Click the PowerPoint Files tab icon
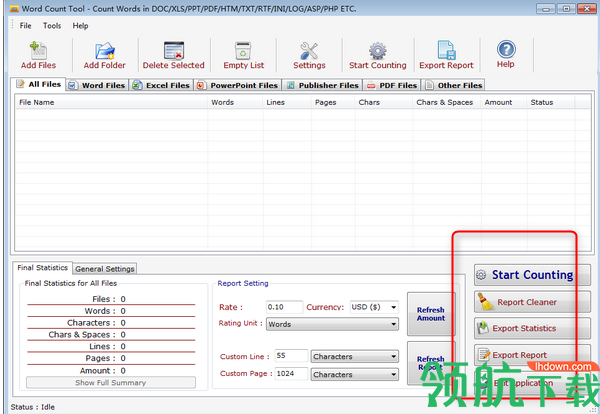 click(x=201, y=85)
